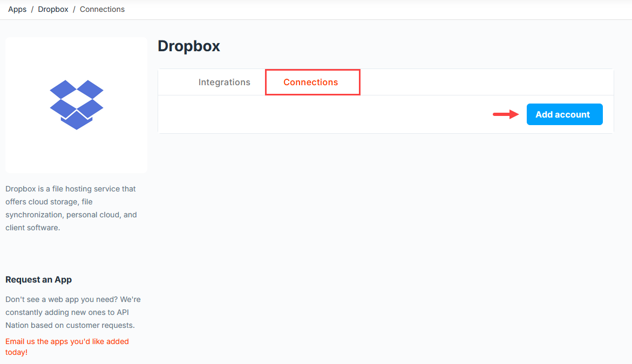
Task: Click the Add account button
Action: point(565,114)
